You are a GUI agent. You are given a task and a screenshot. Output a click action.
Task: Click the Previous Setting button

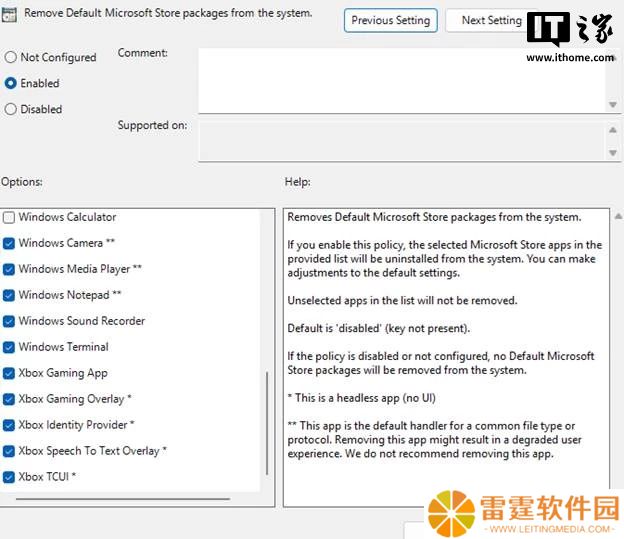pos(390,20)
